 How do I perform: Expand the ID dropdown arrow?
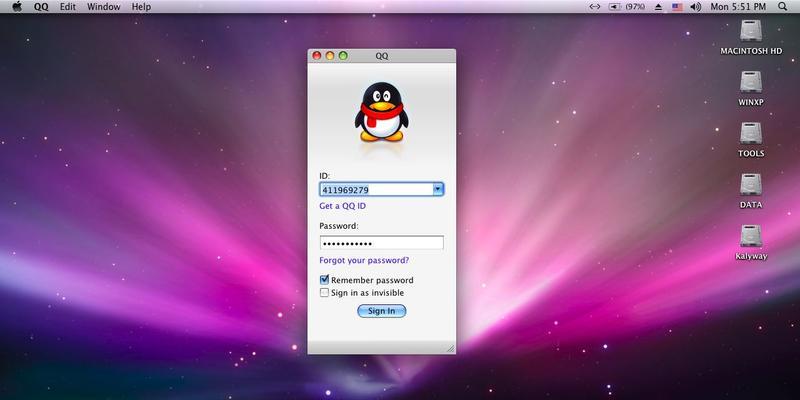(438, 189)
